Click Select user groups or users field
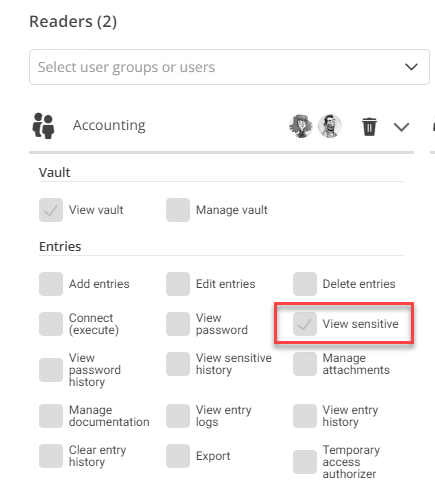The image size is (435, 498). (229, 67)
